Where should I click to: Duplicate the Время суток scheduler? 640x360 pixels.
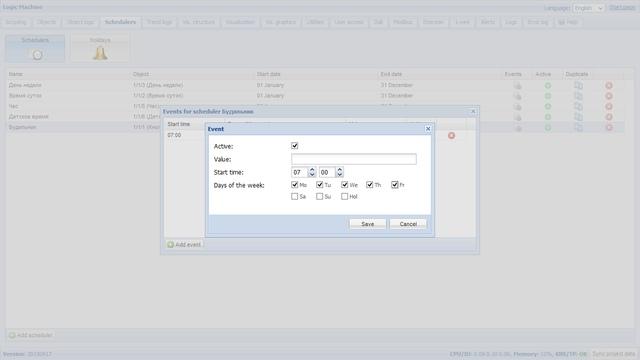pyautogui.click(x=578, y=96)
